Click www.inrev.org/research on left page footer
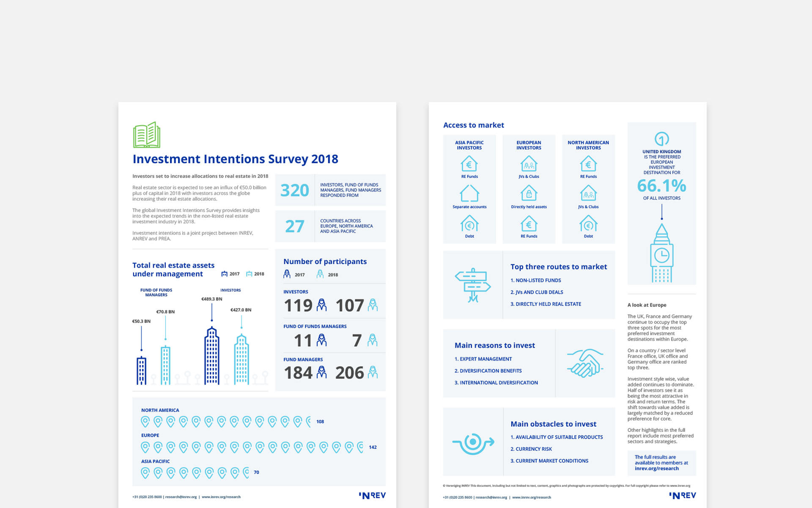Screen dimensions: 812x508 tap(221, 497)
